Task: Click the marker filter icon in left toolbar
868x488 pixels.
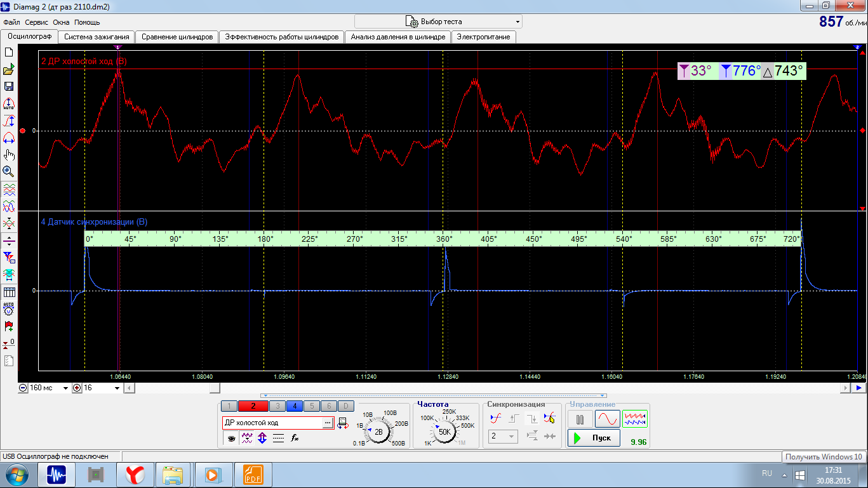Action: 9,258
